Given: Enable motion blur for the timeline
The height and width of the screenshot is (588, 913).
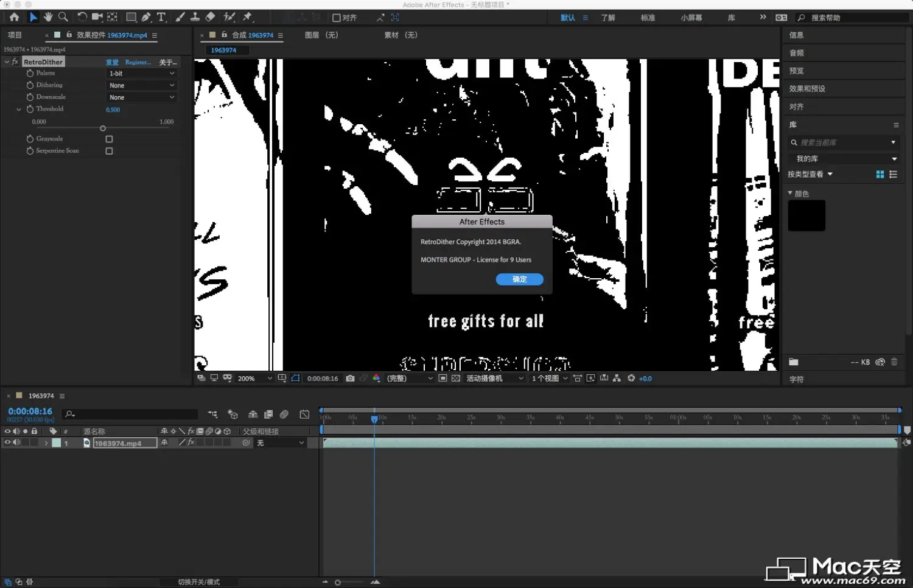Looking at the screenshot, I should pos(284,415).
